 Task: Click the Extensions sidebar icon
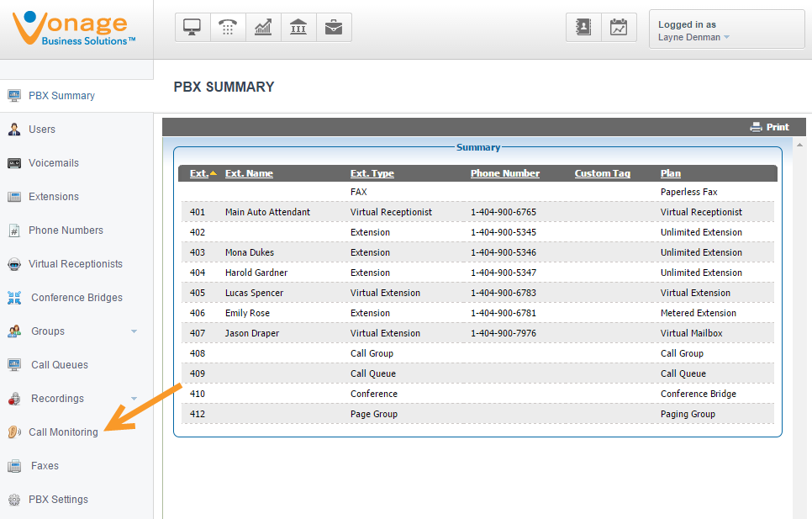(x=14, y=197)
